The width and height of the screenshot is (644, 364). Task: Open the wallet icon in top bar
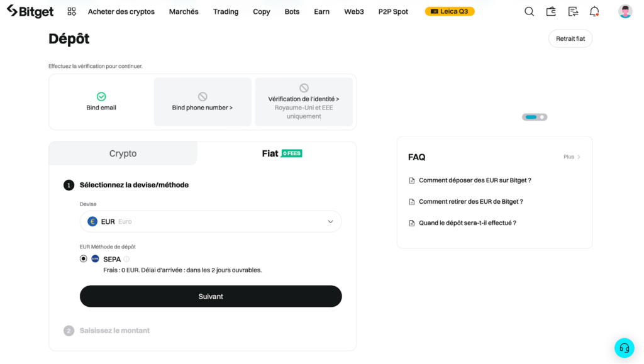click(551, 11)
